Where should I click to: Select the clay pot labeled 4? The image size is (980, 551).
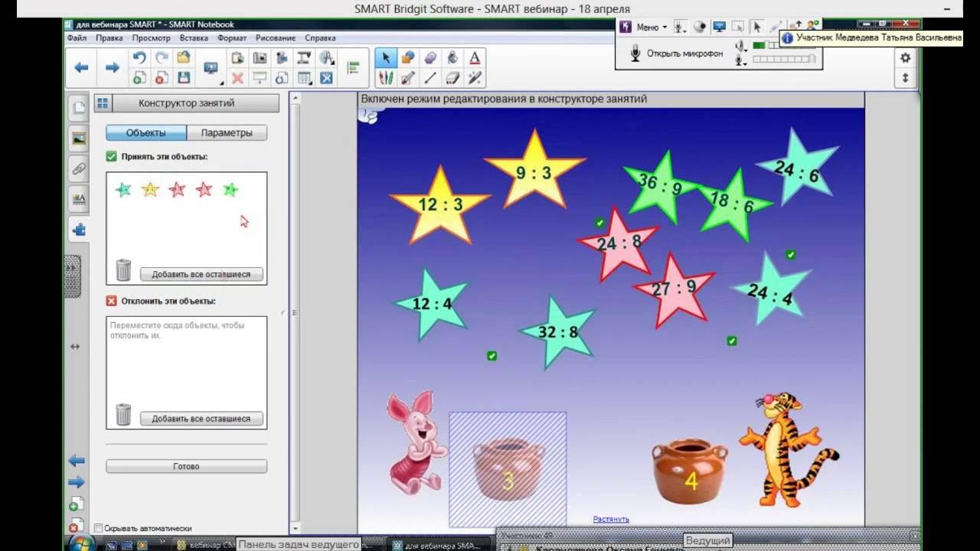tap(691, 471)
